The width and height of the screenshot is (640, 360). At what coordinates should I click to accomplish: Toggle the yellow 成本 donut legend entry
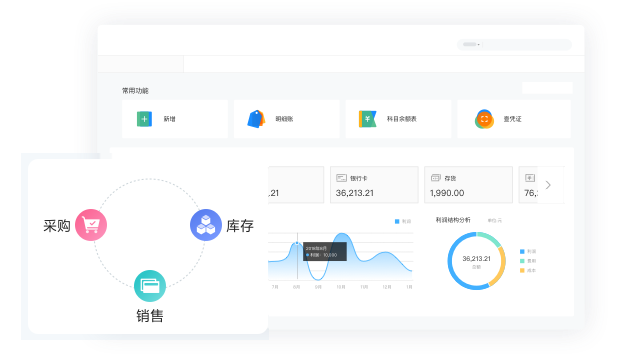tap(528, 270)
